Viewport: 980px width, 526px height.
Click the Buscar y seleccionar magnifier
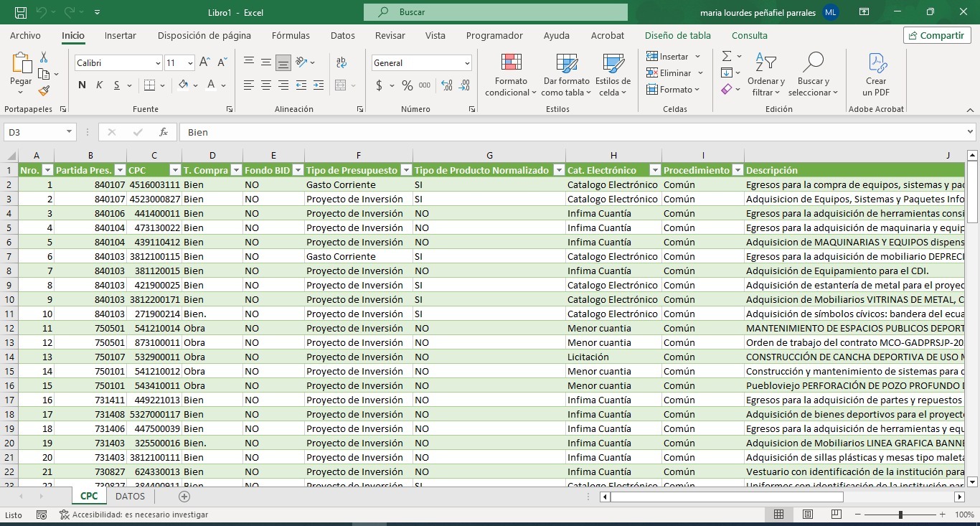(813, 64)
